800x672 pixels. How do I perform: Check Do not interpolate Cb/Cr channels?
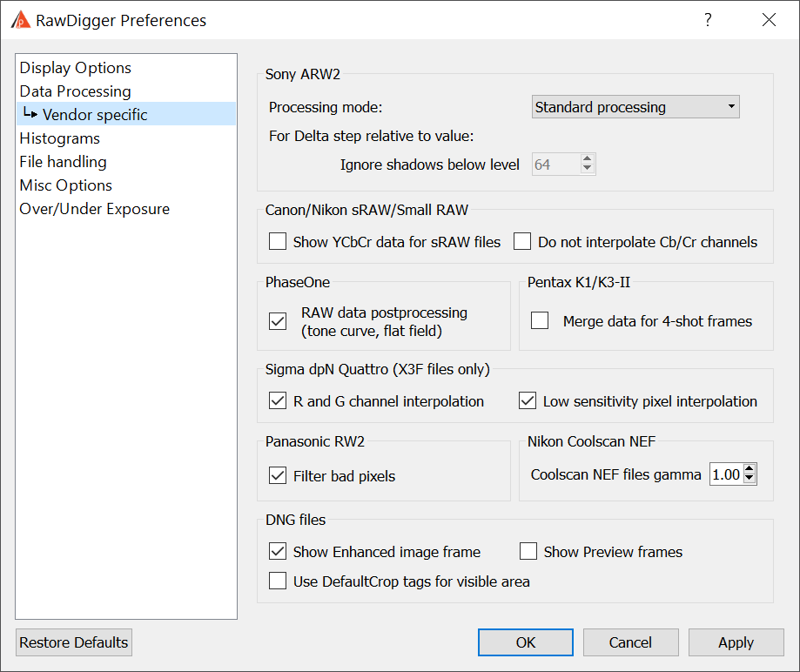tap(522, 241)
